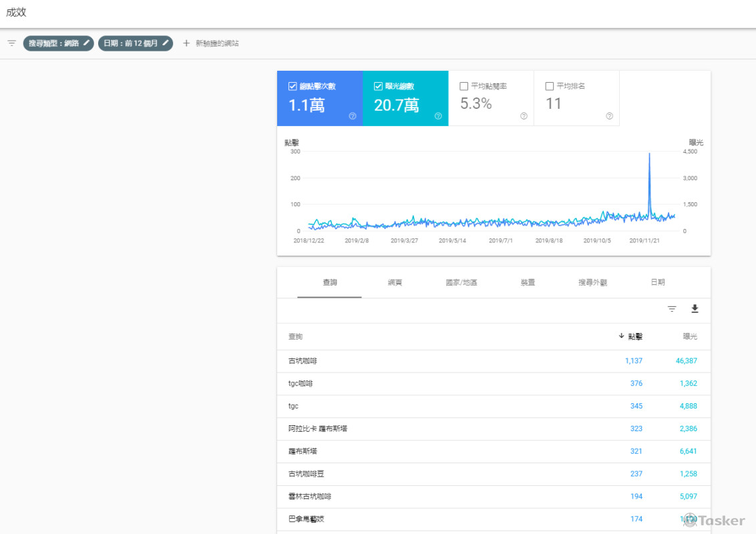Enable the 平均排名 metric checkbox

[550, 85]
